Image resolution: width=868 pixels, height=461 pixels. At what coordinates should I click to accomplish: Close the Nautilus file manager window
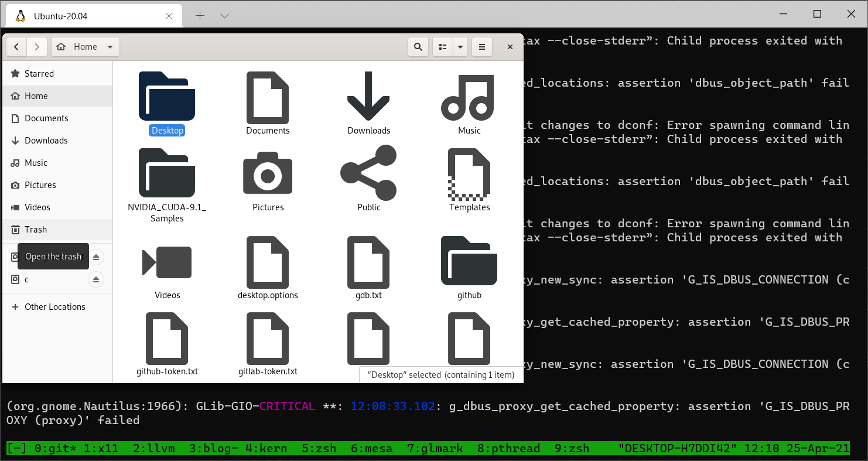click(x=510, y=47)
